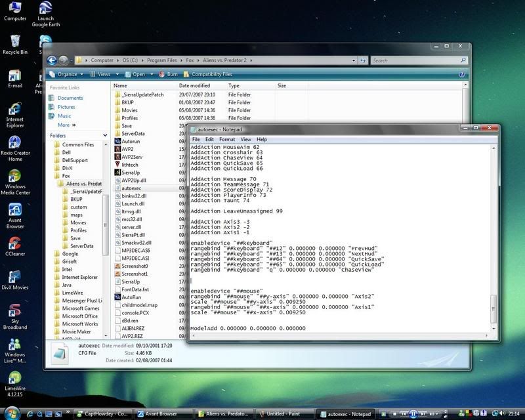Select the DivX Movies desktop icon
This screenshot has width=525, height=420.
15,280
